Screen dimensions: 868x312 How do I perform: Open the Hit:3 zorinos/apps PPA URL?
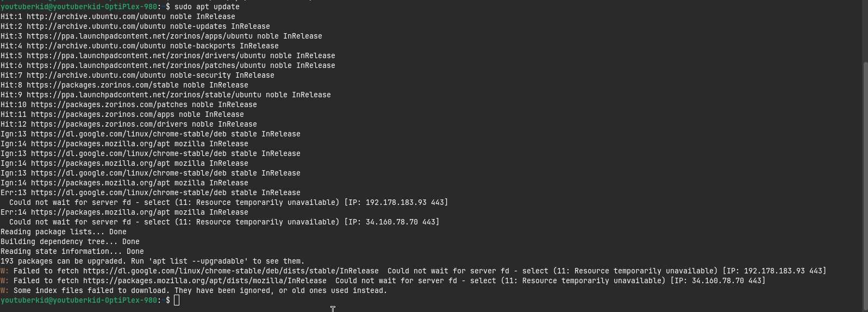pyautogui.click(x=140, y=36)
